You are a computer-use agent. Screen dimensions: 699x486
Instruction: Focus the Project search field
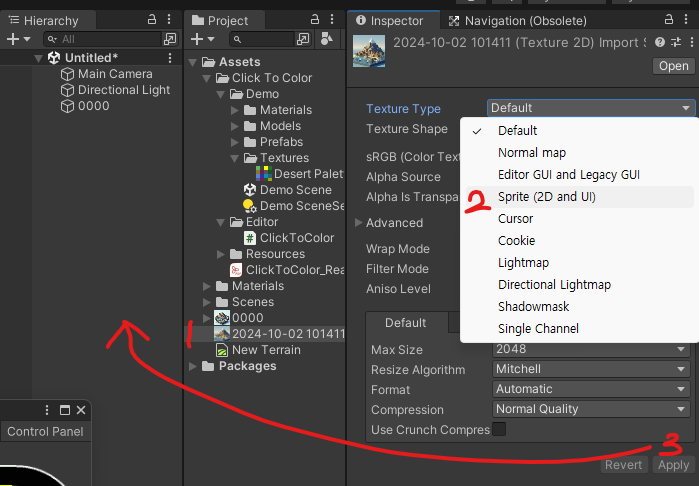pos(262,39)
